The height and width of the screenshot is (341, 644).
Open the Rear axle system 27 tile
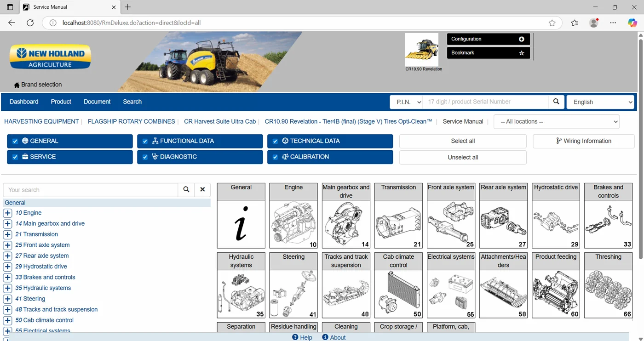(503, 216)
